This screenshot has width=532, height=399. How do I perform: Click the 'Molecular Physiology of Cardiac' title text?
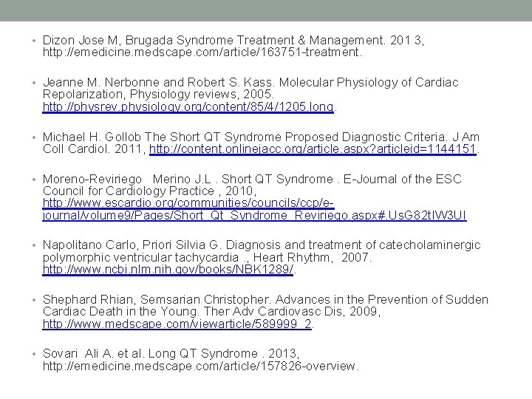[369, 83]
